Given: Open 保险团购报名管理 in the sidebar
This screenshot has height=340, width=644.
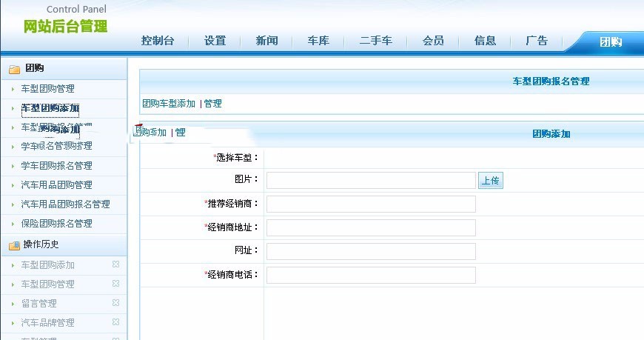Looking at the screenshot, I should pos(57,224).
